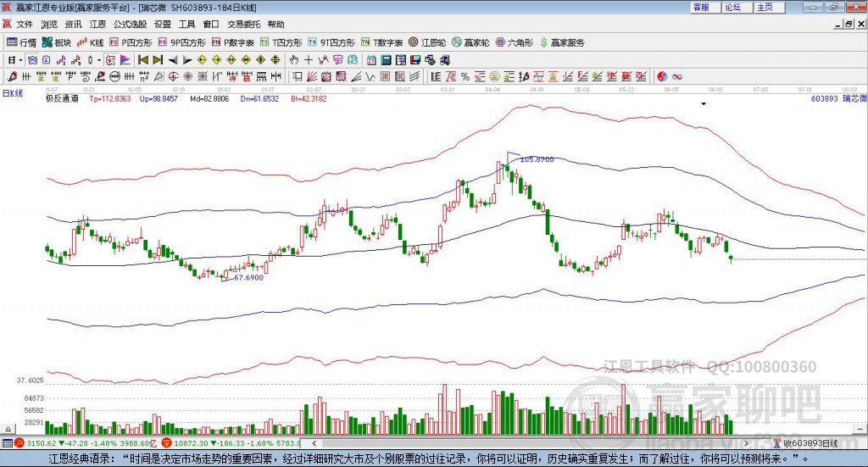
Task: Click the brain-shaped icon in toolbar
Action: point(353,60)
